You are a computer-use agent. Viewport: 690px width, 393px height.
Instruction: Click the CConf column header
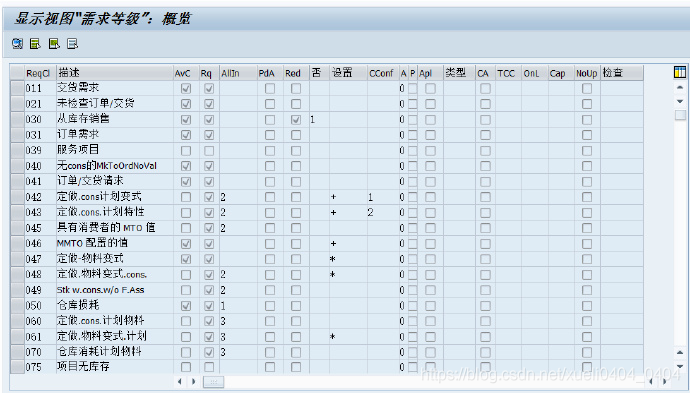[x=383, y=73]
